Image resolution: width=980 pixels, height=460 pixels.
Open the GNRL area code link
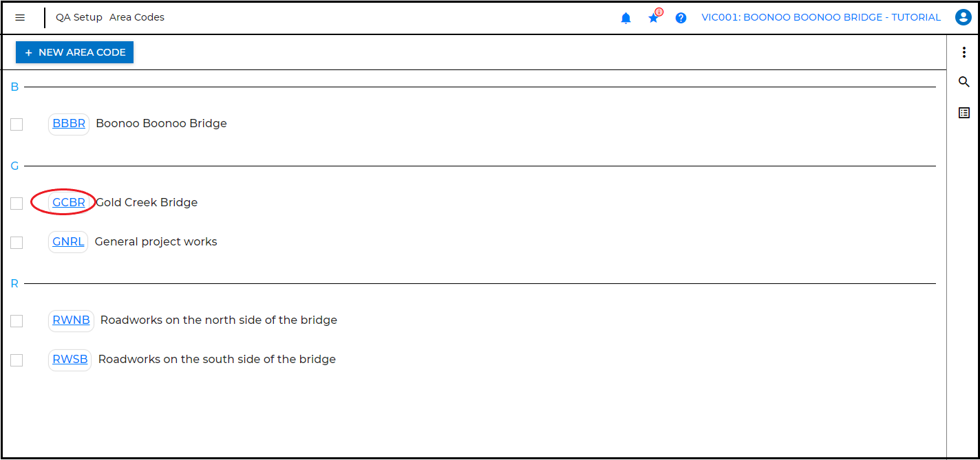68,242
